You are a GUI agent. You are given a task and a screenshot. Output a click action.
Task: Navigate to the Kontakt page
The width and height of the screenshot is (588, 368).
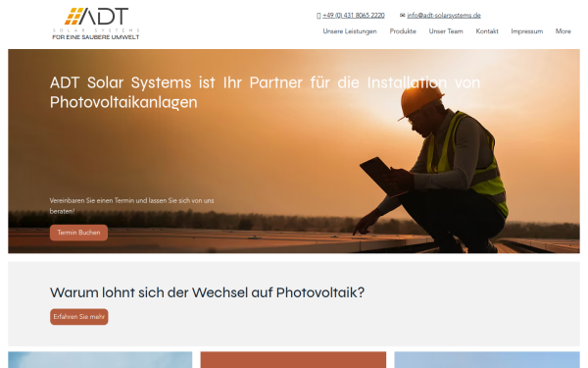pos(487,31)
